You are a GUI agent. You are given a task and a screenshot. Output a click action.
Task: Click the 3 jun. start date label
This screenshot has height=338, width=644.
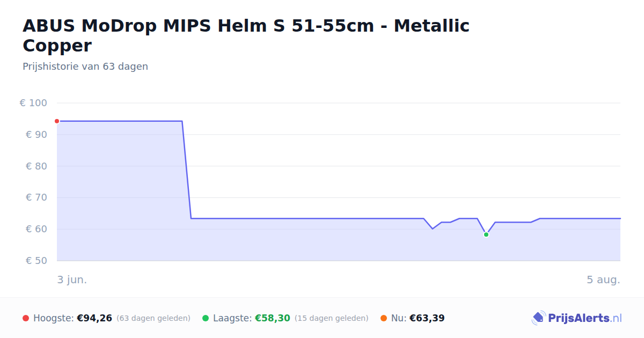72,280
